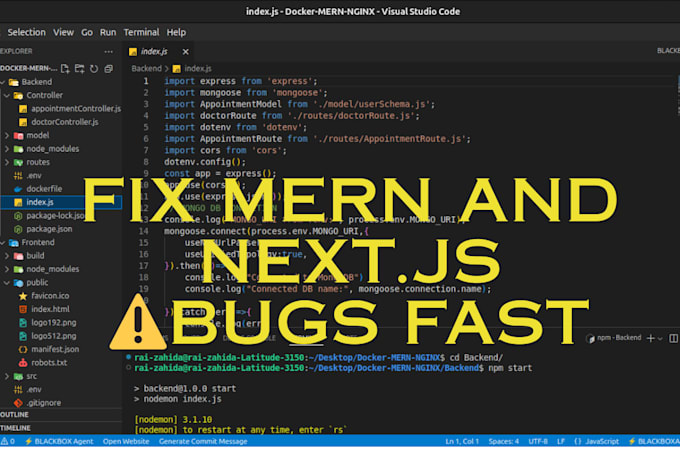The width and height of the screenshot is (680, 453).
Task: Select the index.js editor tab
Action: pos(158,52)
